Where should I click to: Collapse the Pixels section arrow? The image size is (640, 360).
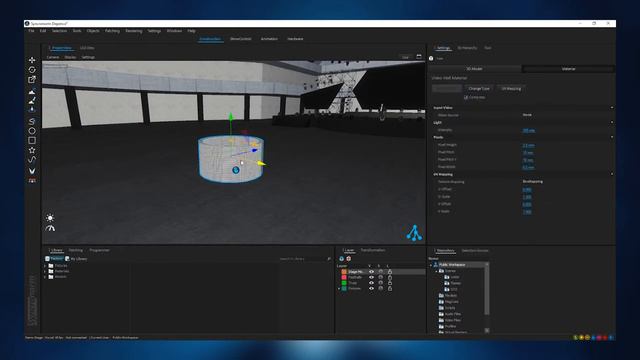[612, 137]
